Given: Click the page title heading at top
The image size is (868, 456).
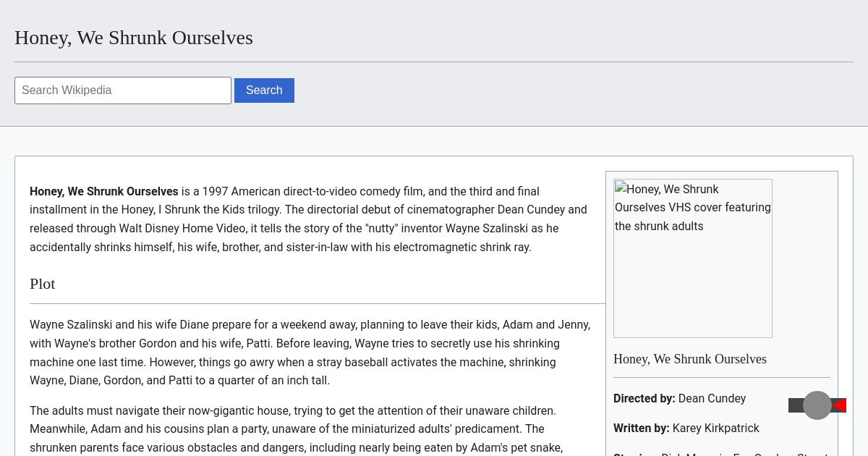Looking at the screenshot, I should (x=134, y=38).
